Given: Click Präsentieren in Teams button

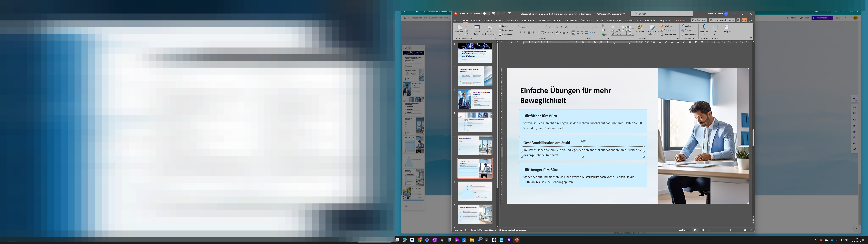Looking at the screenshot, I should click(722, 20).
